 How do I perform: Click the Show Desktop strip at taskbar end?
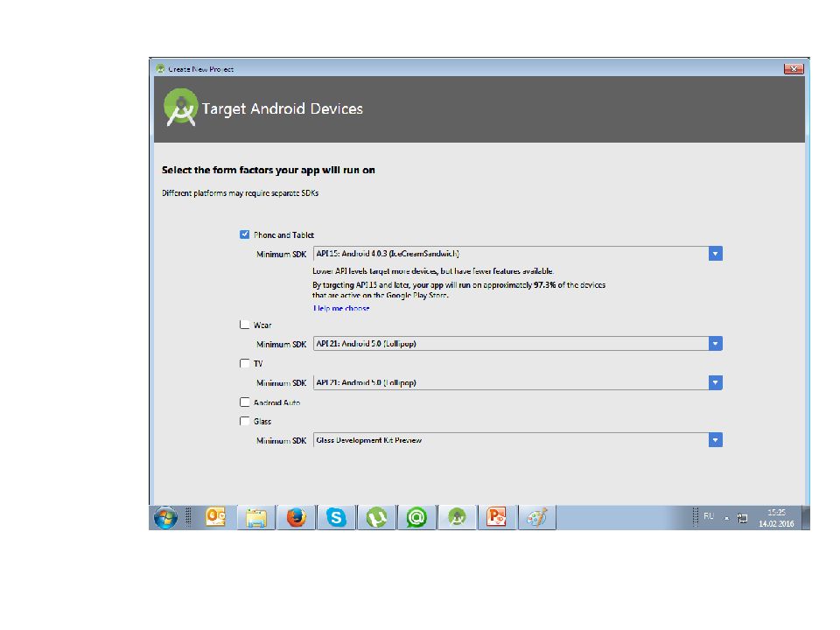(x=806, y=517)
